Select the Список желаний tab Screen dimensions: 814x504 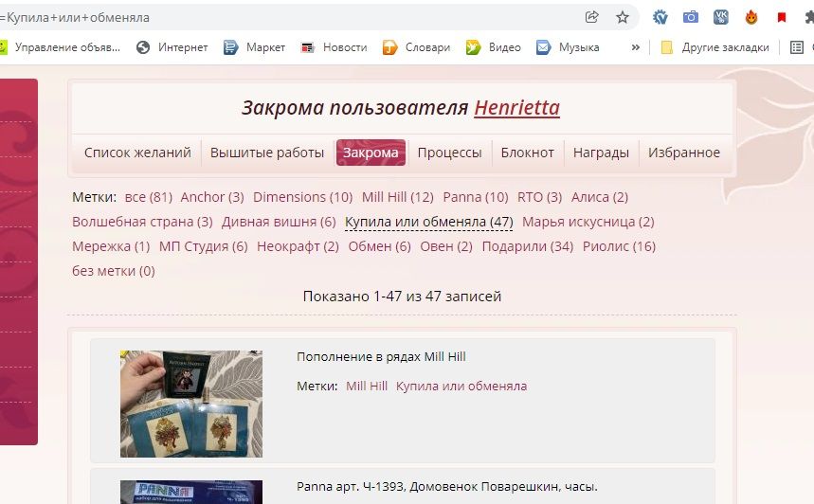tap(137, 153)
